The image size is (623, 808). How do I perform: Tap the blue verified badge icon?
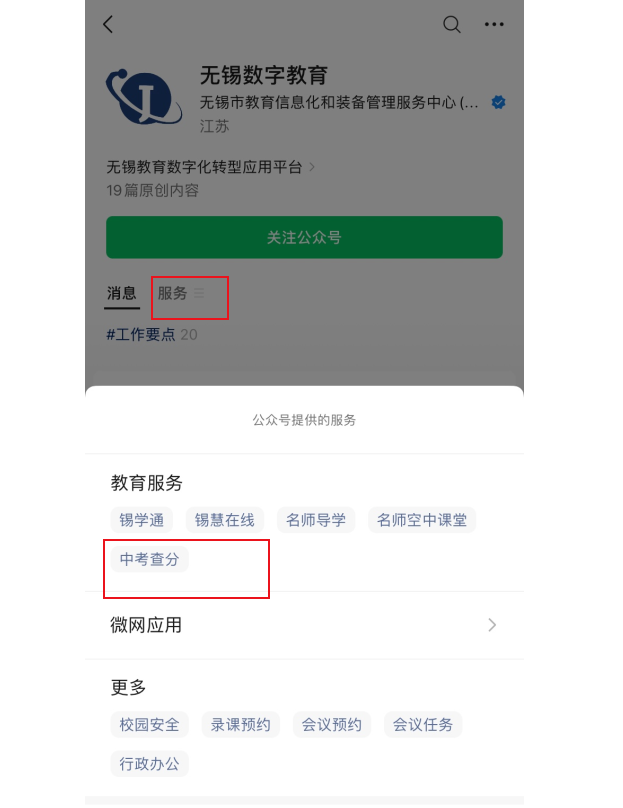point(498,102)
